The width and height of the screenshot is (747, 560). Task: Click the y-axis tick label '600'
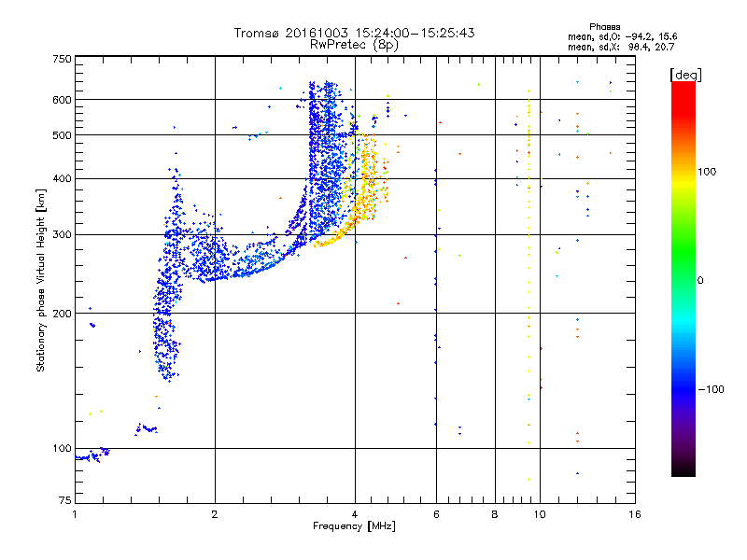(62, 100)
